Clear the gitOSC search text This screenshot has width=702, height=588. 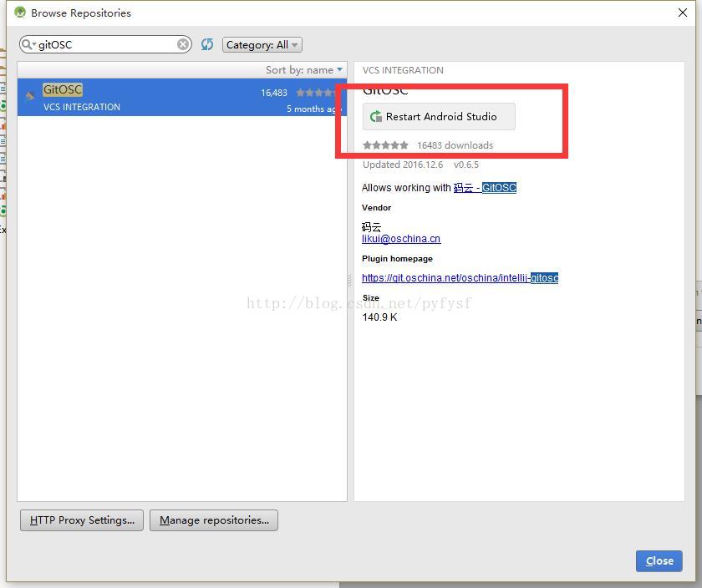pyautogui.click(x=183, y=44)
